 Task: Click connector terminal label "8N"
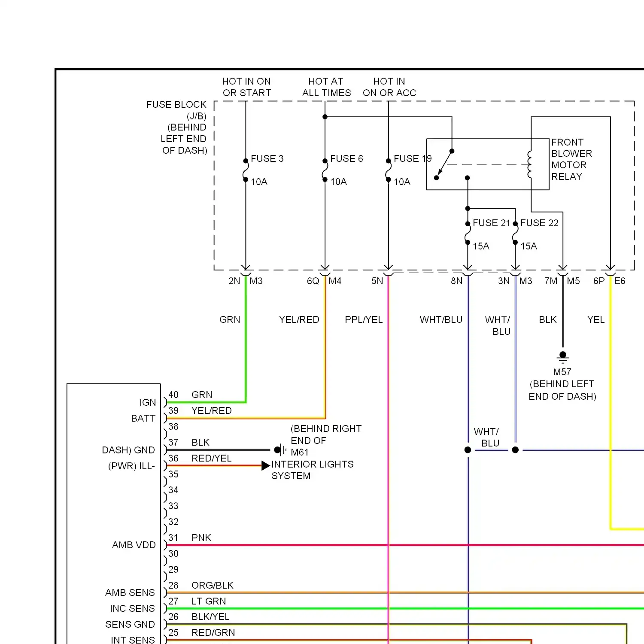click(456, 281)
